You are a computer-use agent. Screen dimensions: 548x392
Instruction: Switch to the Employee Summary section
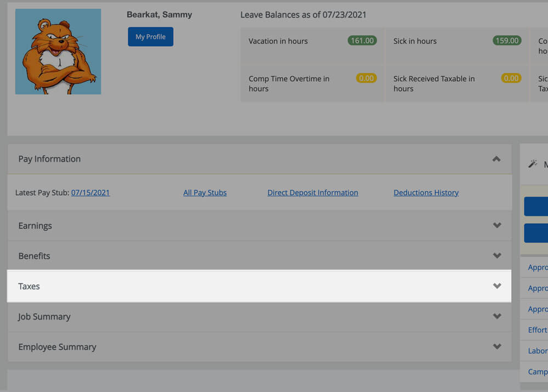258,346
